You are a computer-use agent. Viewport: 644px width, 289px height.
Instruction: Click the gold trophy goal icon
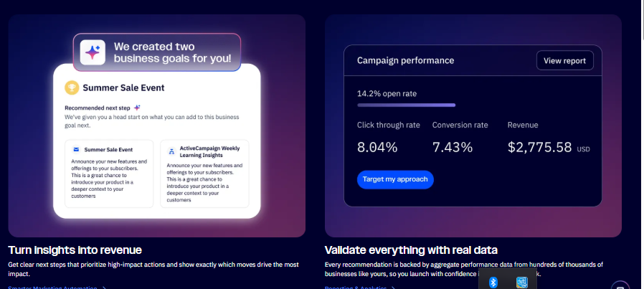click(x=72, y=87)
